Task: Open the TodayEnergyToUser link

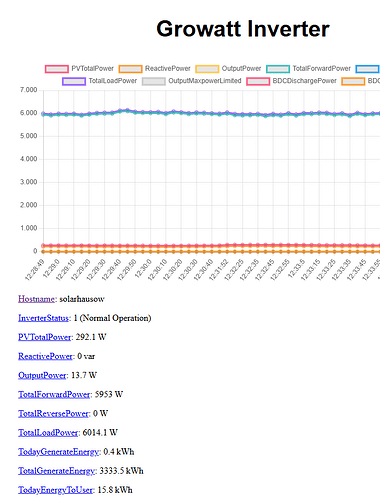Action: [56, 490]
